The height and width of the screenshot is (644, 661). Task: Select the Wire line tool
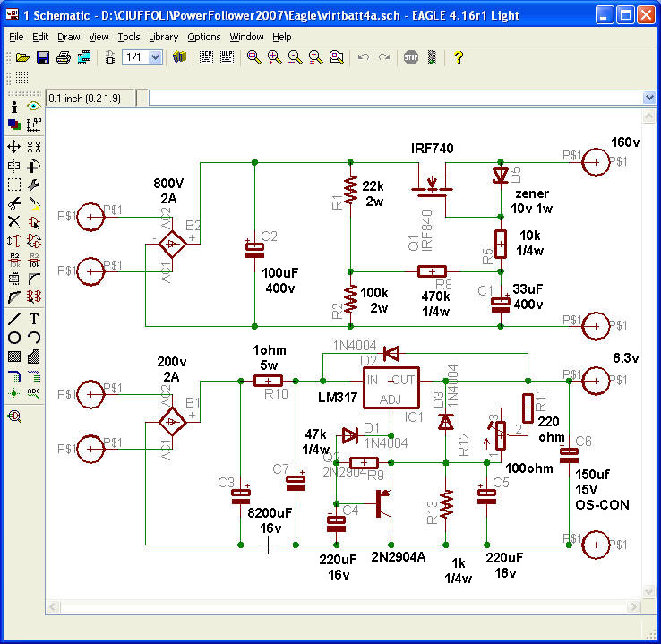click(14, 318)
